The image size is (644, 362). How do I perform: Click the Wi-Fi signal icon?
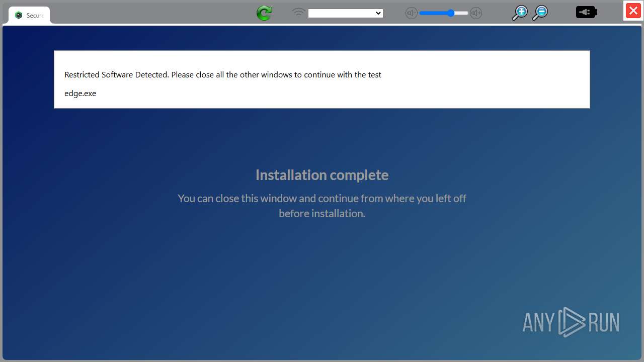pyautogui.click(x=299, y=13)
